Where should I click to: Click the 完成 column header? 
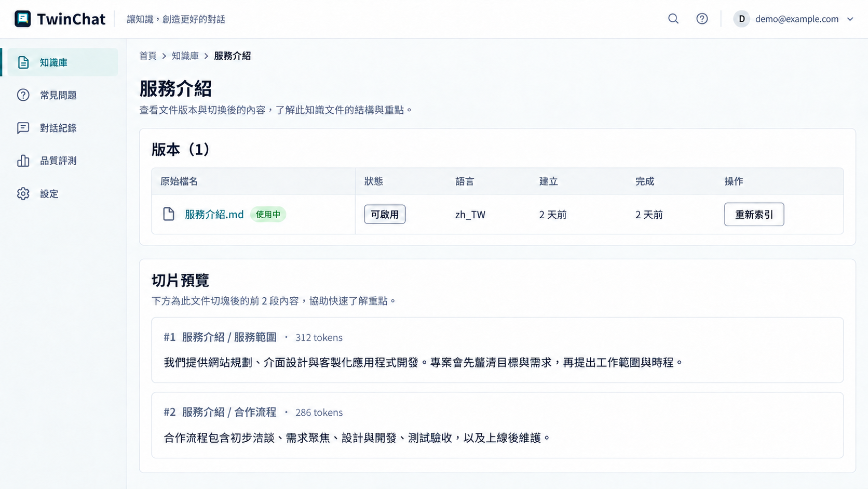click(645, 181)
